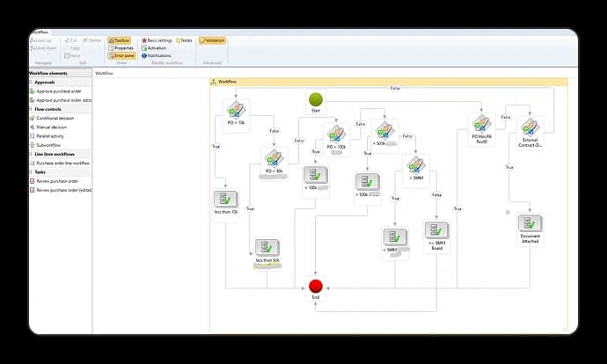This screenshot has width=607, height=364.
Task: Click the Document Attached approval node
Action: pos(530,225)
